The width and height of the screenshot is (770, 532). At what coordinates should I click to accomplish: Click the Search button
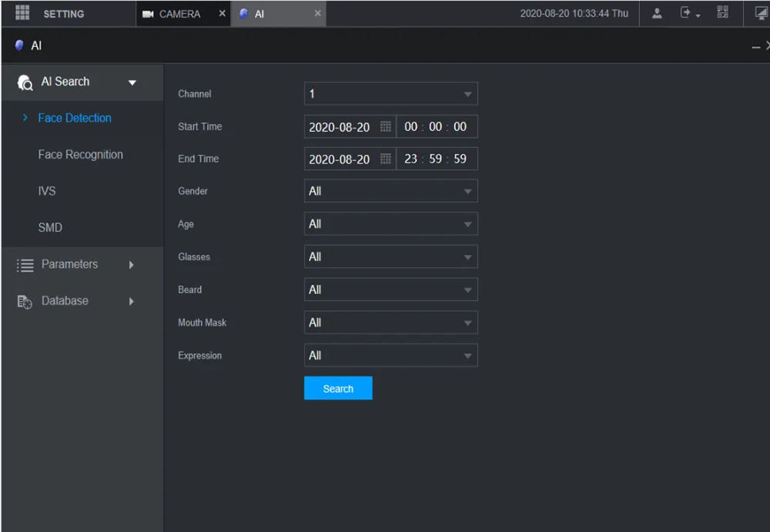338,389
